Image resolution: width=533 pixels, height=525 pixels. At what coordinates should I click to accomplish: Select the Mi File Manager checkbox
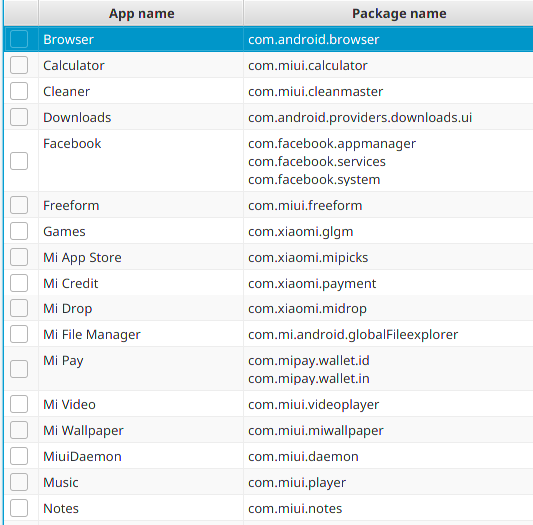pos(19,334)
